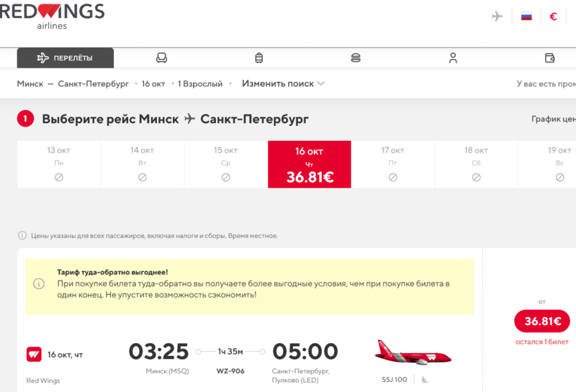The image size is (576, 392).
Task: Select the "Перелёты" tab
Action: point(66,58)
